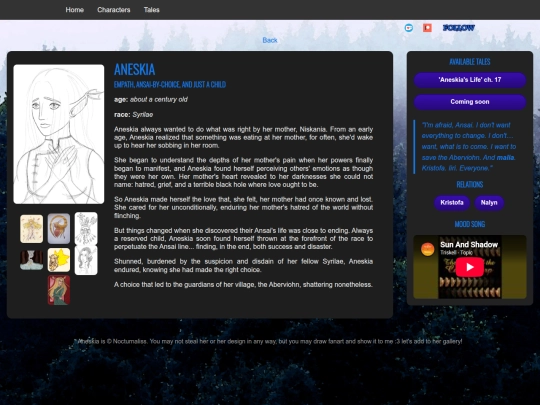This screenshot has height=405, width=540.
Task: Click the AVAILABLE TALES heading
Action: pos(470,62)
